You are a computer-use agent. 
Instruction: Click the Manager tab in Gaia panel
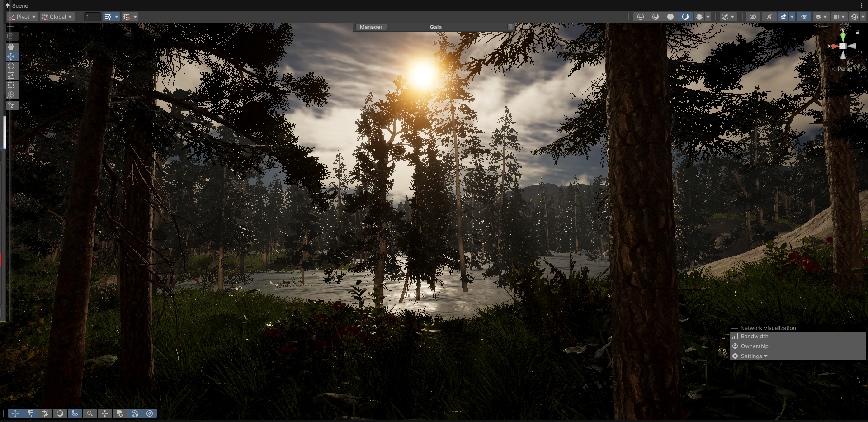tap(371, 27)
